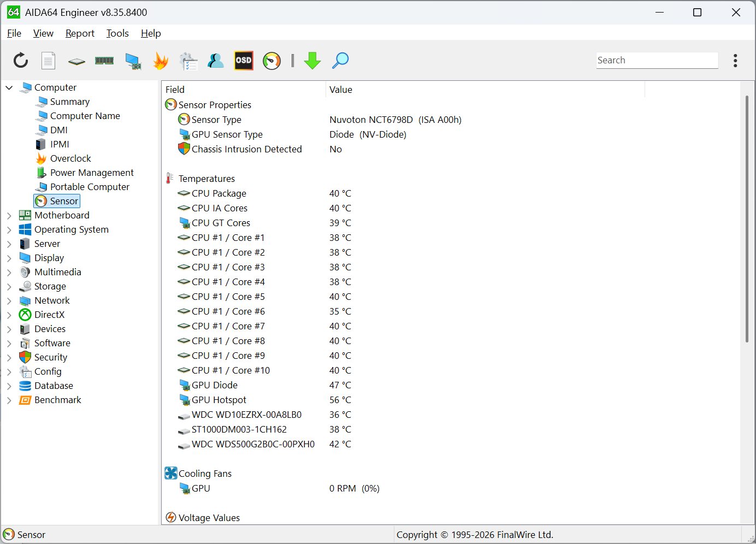756x544 pixels.
Task: Select the GPU fan 0 RPM row
Action: tap(403, 488)
